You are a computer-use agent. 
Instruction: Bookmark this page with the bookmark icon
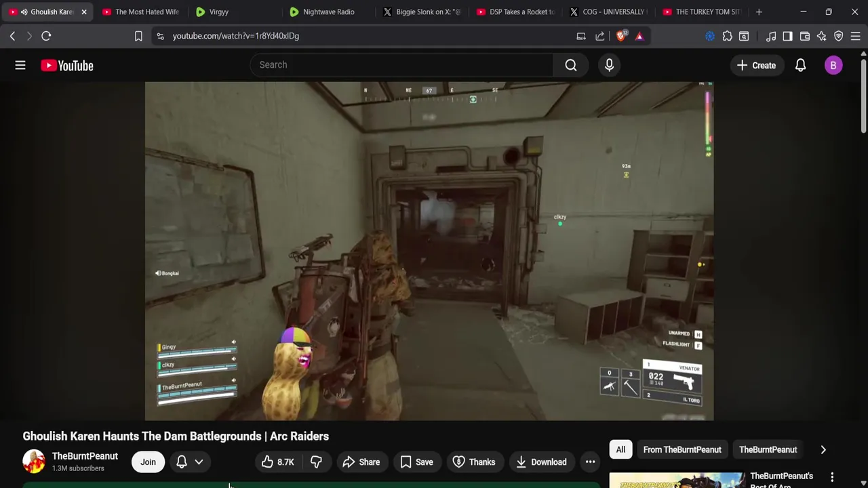138,36
